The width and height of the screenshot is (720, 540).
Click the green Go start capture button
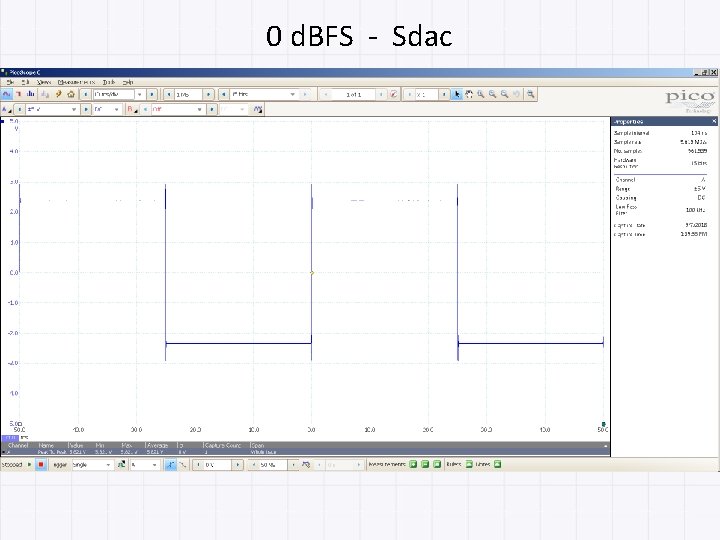point(30,465)
